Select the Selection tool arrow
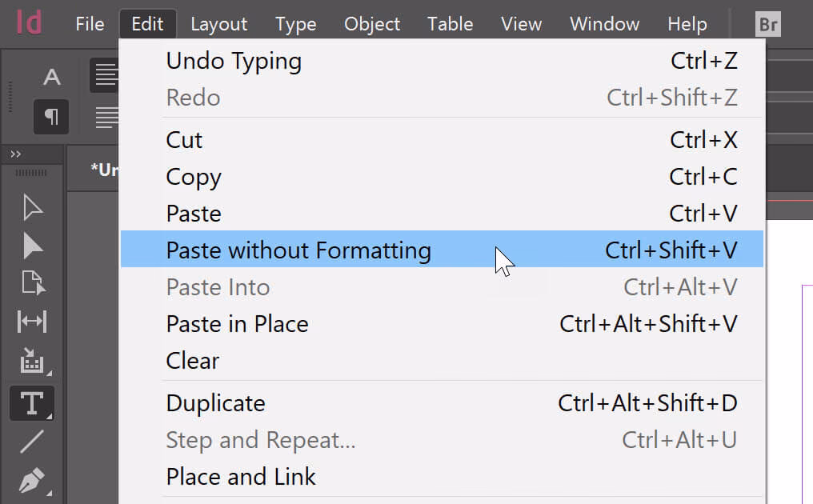Image resolution: width=813 pixels, height=504 pixels. tap(32, 207)
